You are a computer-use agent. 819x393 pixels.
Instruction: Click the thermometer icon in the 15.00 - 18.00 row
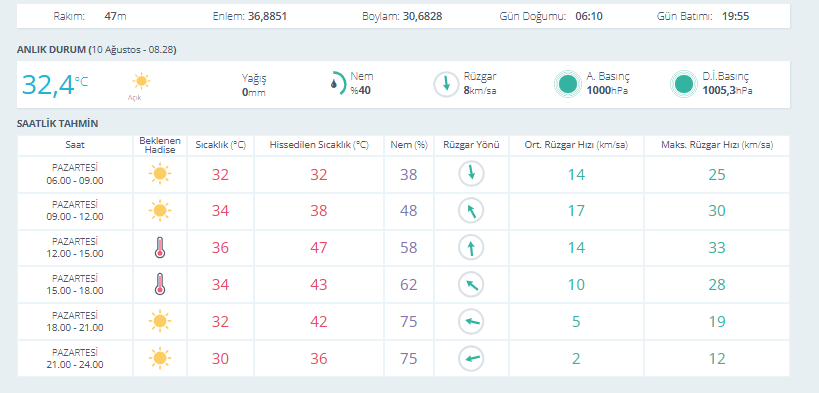(x=160, y=285)
